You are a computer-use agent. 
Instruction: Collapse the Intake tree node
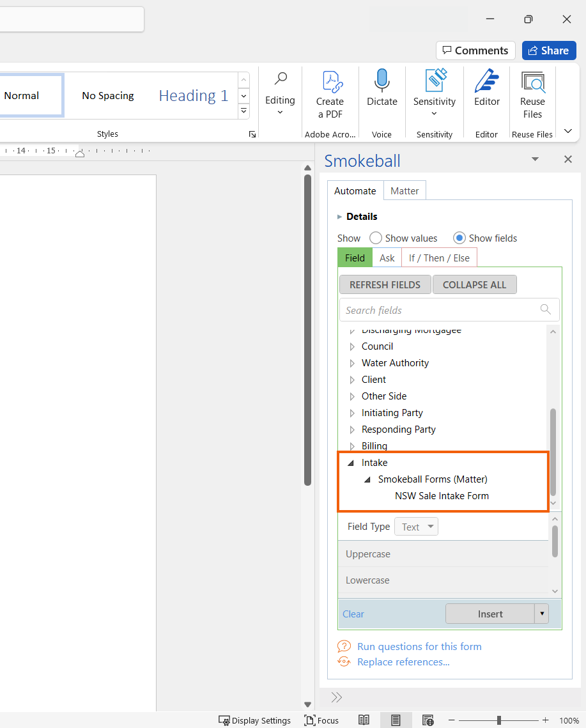click(350, 463)
